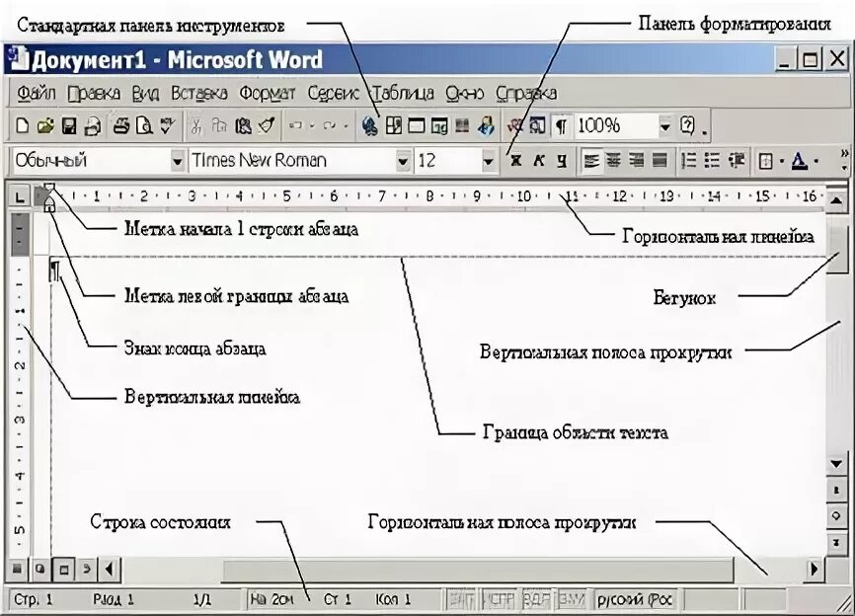Insert a hyperlink using globe icon
The image size is (855, 616).
(369, 126)
